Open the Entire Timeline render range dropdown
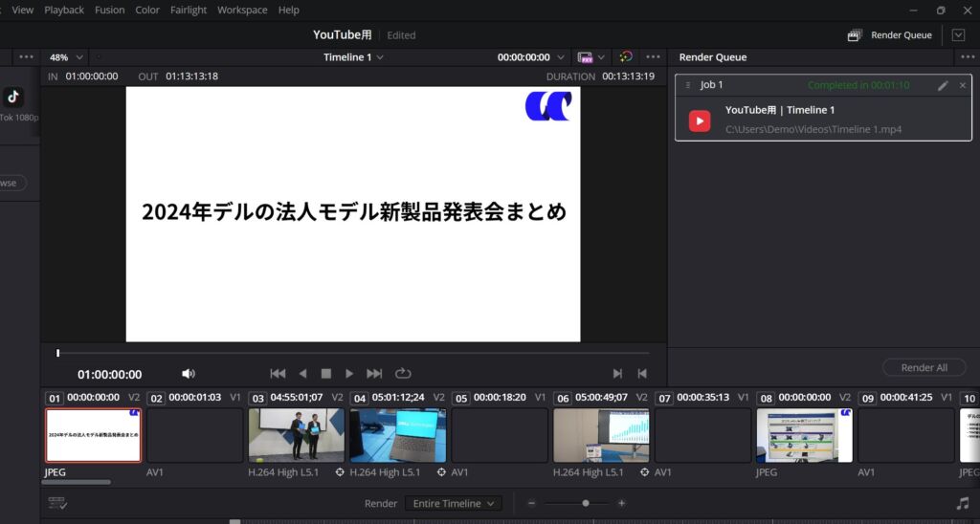Screen dimensions: 980x524 (x=453, y=503)
